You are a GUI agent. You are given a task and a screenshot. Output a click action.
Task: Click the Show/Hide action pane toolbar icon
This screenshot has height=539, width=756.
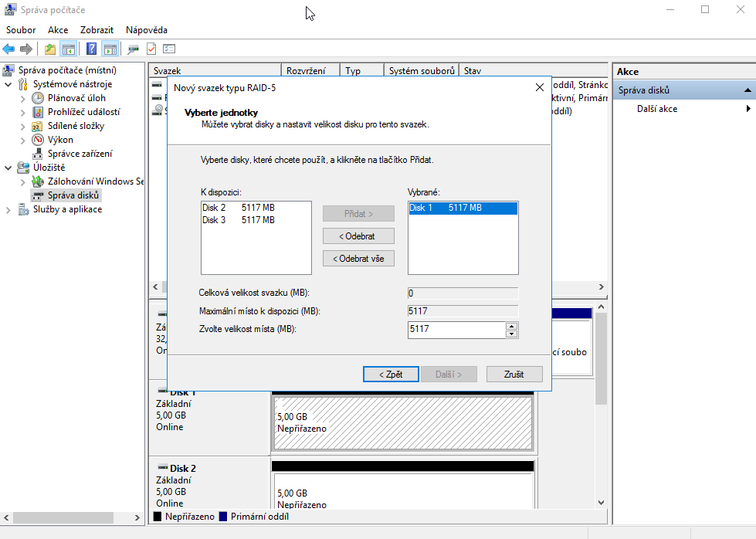110,49
